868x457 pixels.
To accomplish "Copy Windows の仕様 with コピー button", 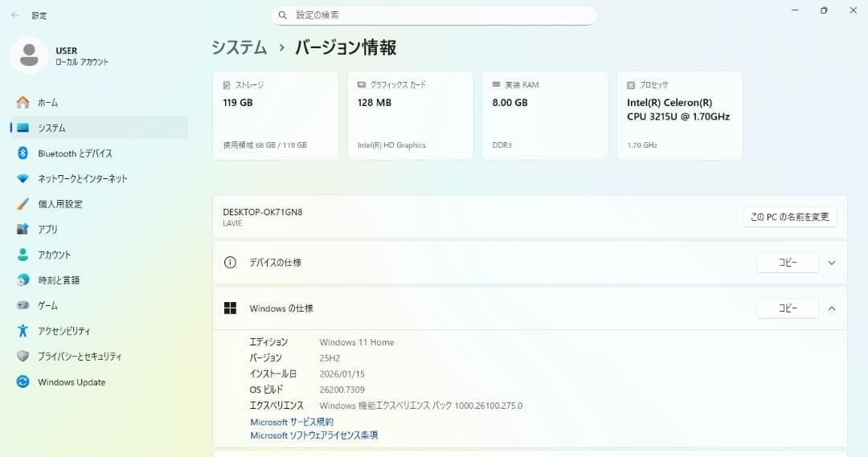I will click(x=788, y=308).
